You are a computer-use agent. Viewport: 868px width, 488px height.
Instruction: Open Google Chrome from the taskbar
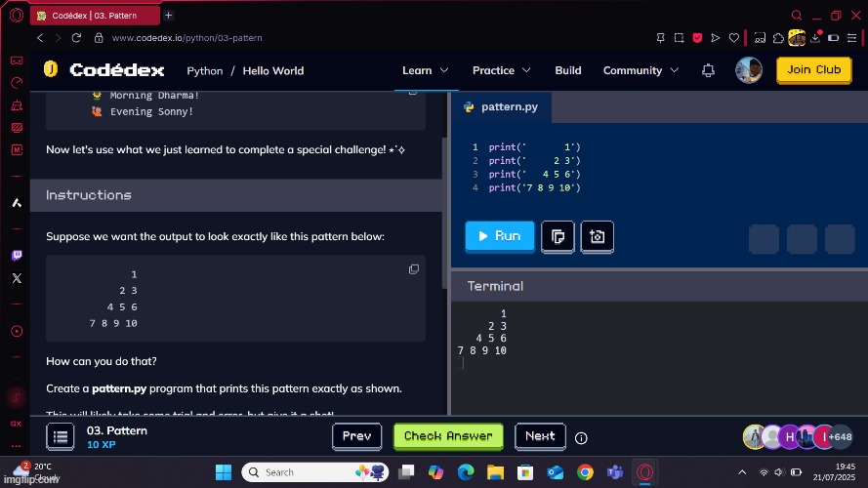(585, 472)
